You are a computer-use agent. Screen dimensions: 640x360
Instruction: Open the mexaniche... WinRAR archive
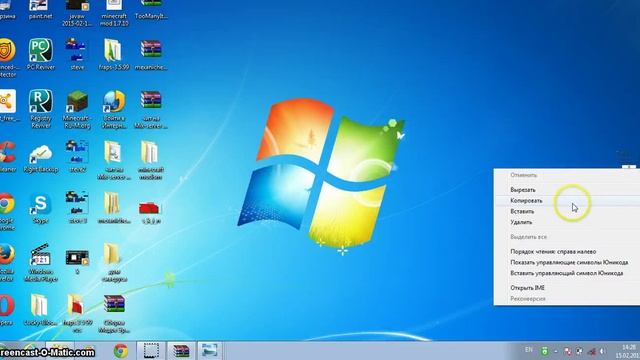(151, 54)
